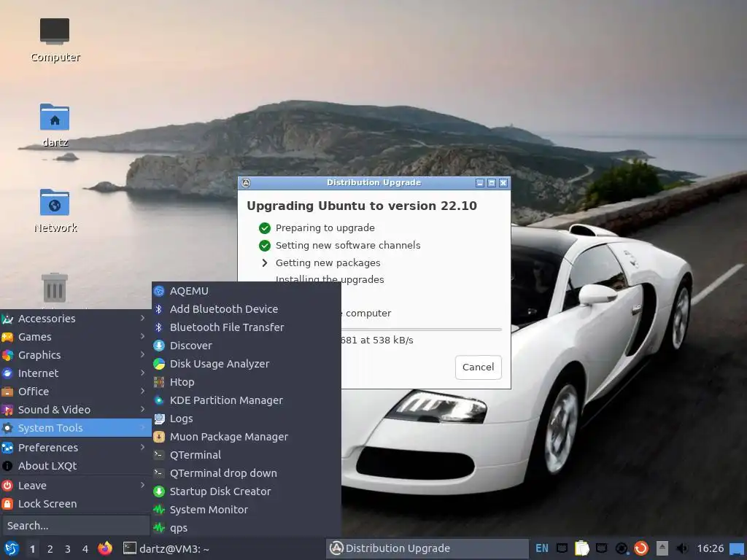This screenshot has height=560, width=747.
Task: Click "Preparing to upgrade" step text
Action: point(325,228)
